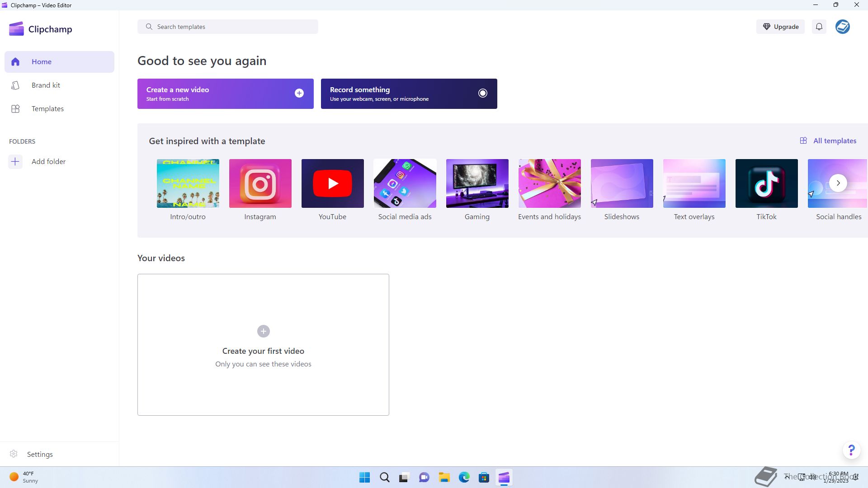Click the All templates grid icon
The image size is (868, 488).
[x=803, y=141]
